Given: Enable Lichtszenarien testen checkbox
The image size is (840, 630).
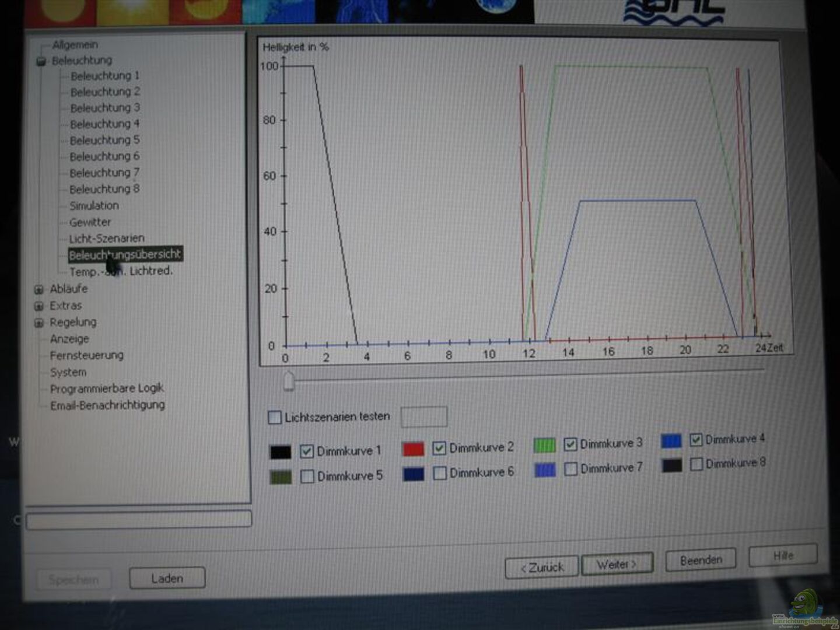Looking at the screenshot, I should [274, 417].
